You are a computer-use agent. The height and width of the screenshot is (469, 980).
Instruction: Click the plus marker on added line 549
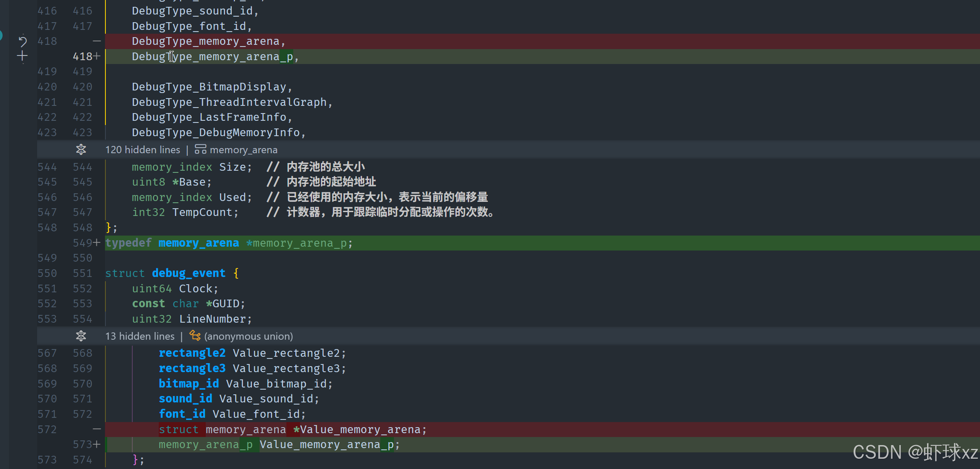(97, 243)
